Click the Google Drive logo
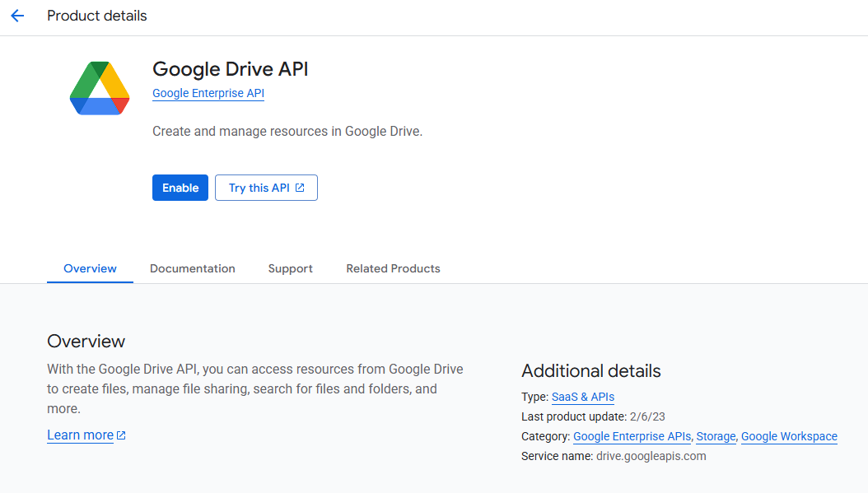The width and height of the screenshot is (868, 493). [99, 88]
